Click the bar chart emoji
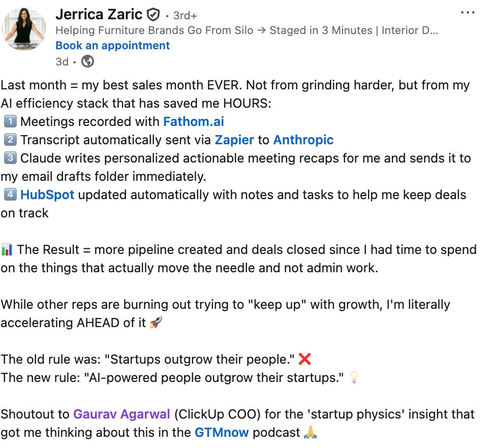This screenshot has width=489, height=448. [x=7, y=249]
